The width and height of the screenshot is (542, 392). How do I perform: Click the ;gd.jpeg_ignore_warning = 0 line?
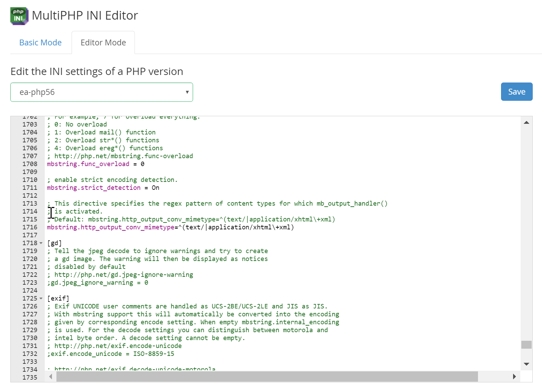(98, 283)
